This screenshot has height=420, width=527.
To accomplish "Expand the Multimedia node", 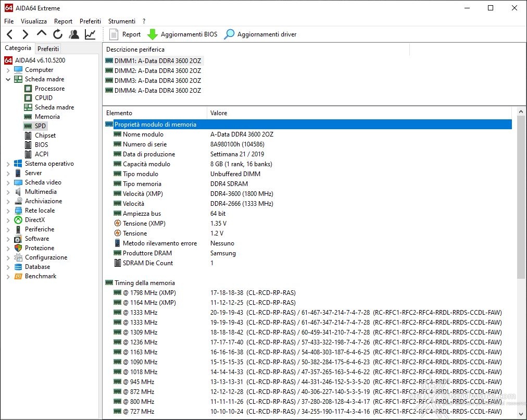I will coord(8,192).
